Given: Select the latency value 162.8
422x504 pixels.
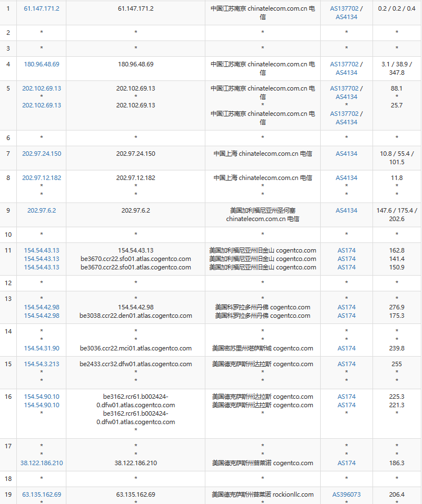Looking at the screenshot, I should [x=397, y=250].
